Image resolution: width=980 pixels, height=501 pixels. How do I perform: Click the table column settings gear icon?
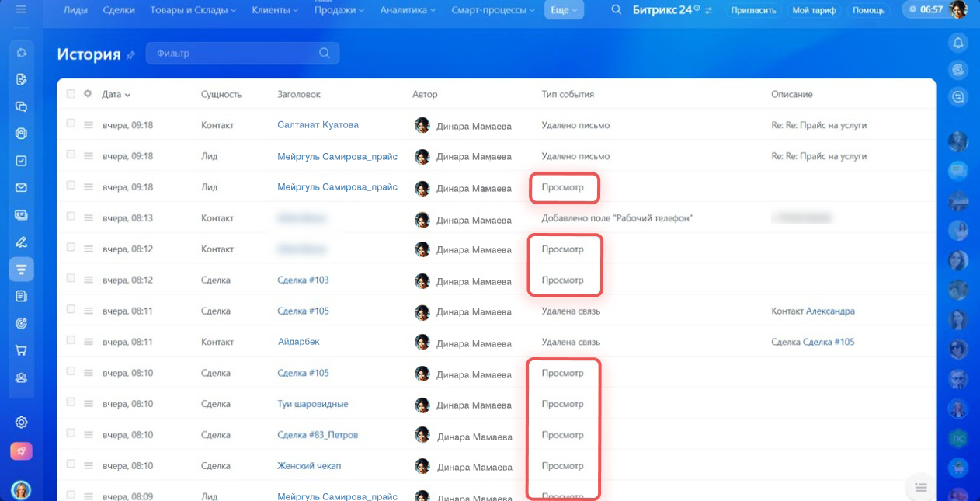click(x=88, y=94)
